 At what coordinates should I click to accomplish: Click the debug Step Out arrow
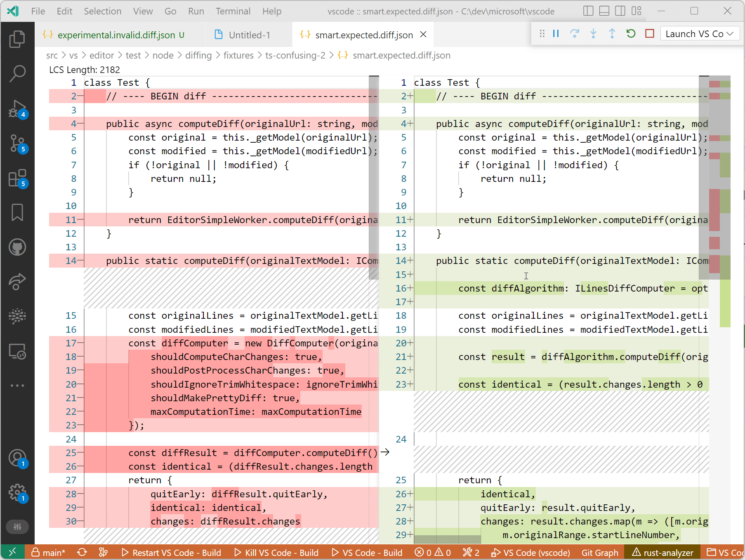(x=612, y=34)
